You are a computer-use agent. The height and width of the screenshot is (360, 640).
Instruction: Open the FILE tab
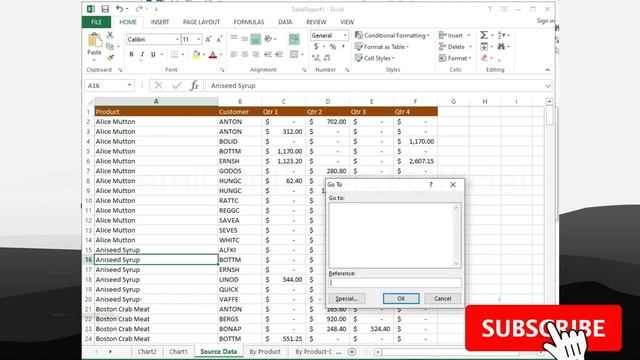96,22
